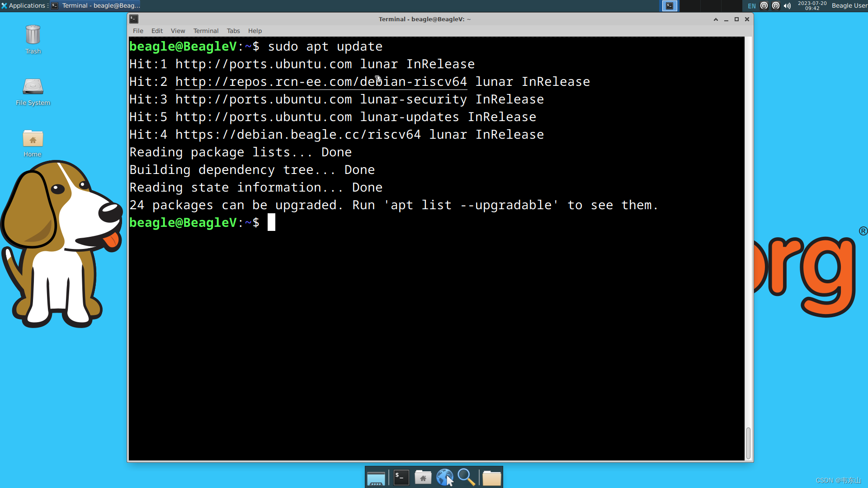Click the network/browser icon in taskbar
Viewport: 868px width, 488px height.
coord(445,476)
